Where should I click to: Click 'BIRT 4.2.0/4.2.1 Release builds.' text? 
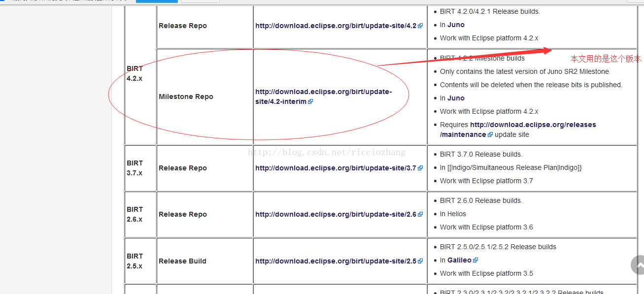(490, 11)
